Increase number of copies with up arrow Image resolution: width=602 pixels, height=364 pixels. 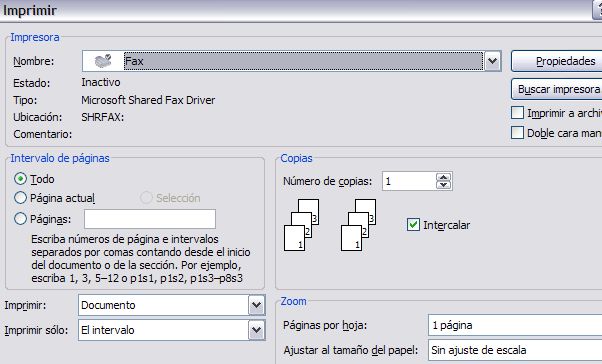[x=443, y=177]
